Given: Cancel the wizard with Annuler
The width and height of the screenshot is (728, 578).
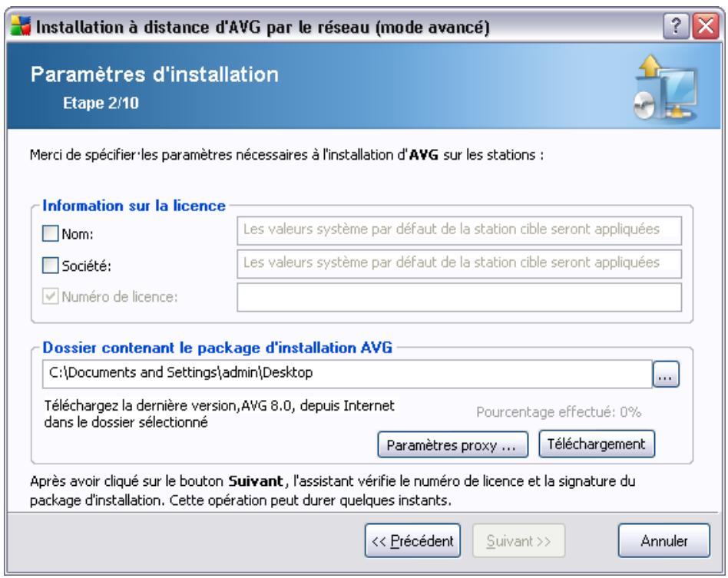Looking at the screenshot, I should pos(664,541).
